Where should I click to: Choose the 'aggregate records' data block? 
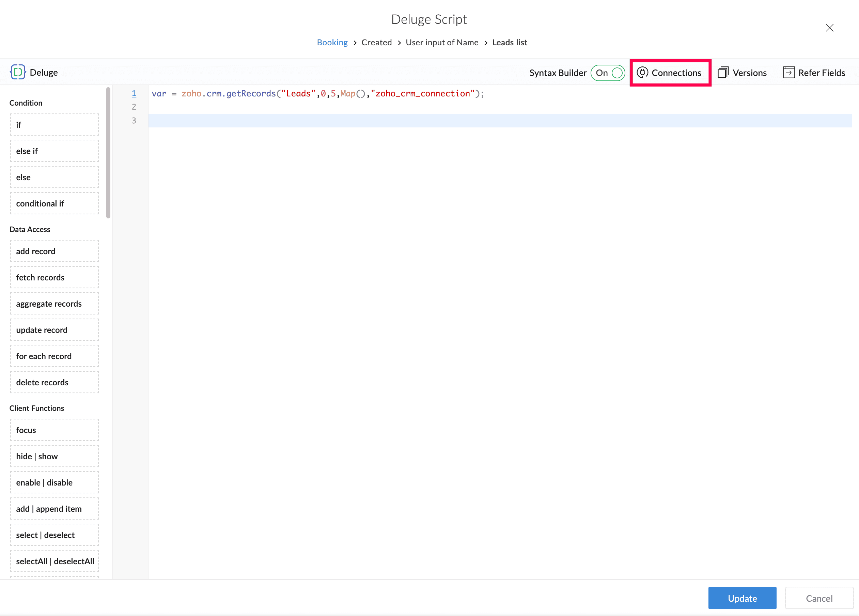coord(54,304)
